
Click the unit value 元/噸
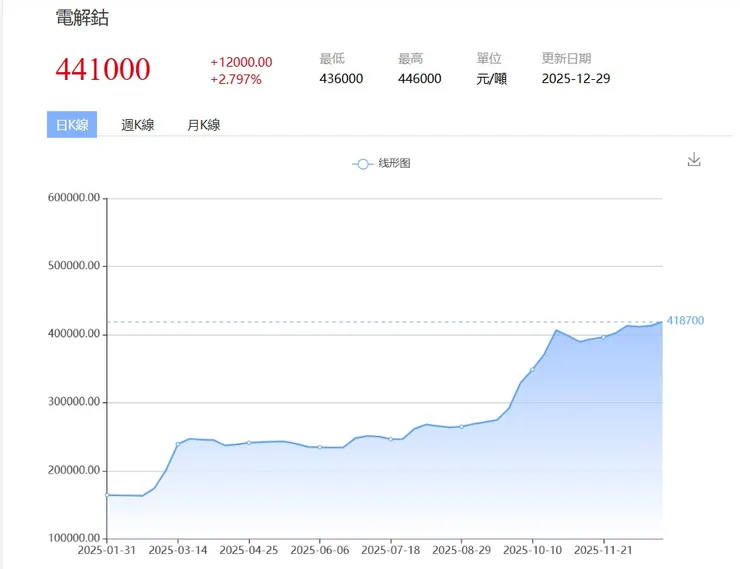[x=491, y=78]
